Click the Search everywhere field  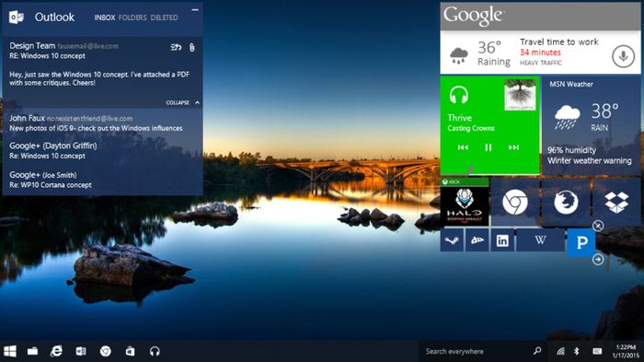pos(482,351)
